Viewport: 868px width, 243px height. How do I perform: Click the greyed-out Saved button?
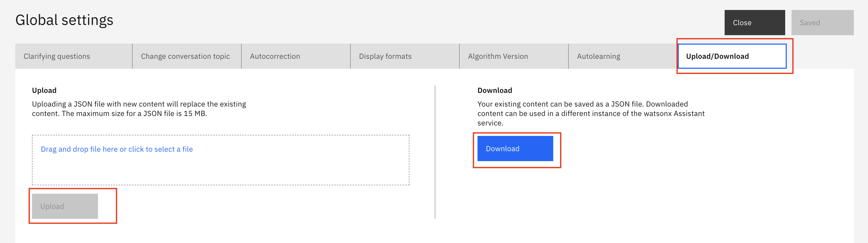(x=822, y=23)
